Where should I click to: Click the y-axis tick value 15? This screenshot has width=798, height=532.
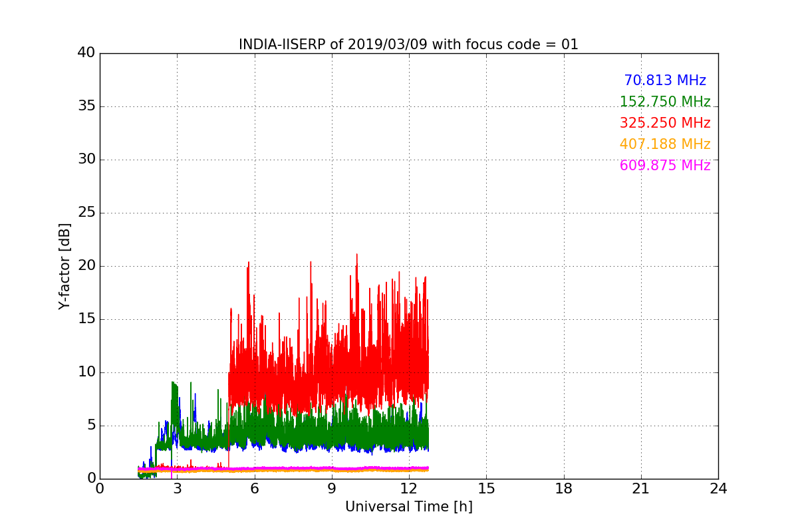[x=86, y=319]
